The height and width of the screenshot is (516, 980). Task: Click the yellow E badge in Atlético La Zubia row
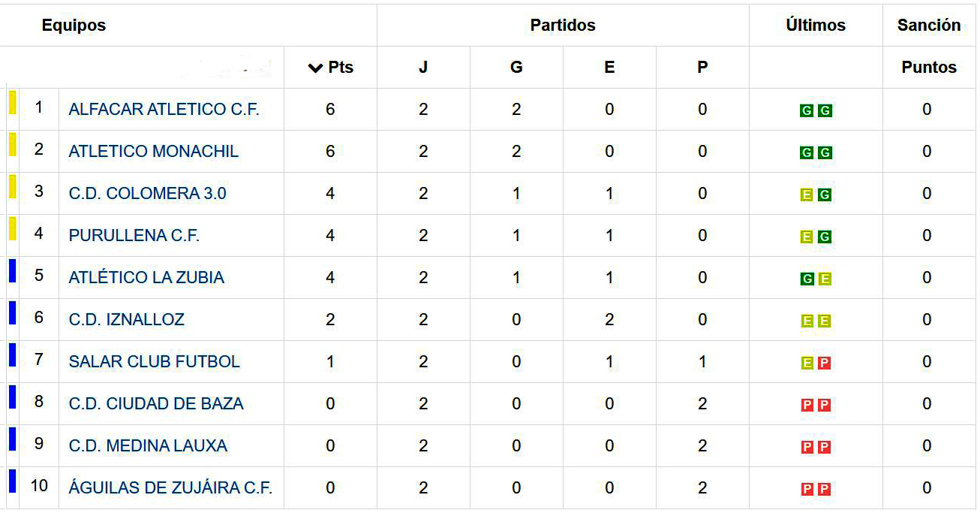click(825, 279)
